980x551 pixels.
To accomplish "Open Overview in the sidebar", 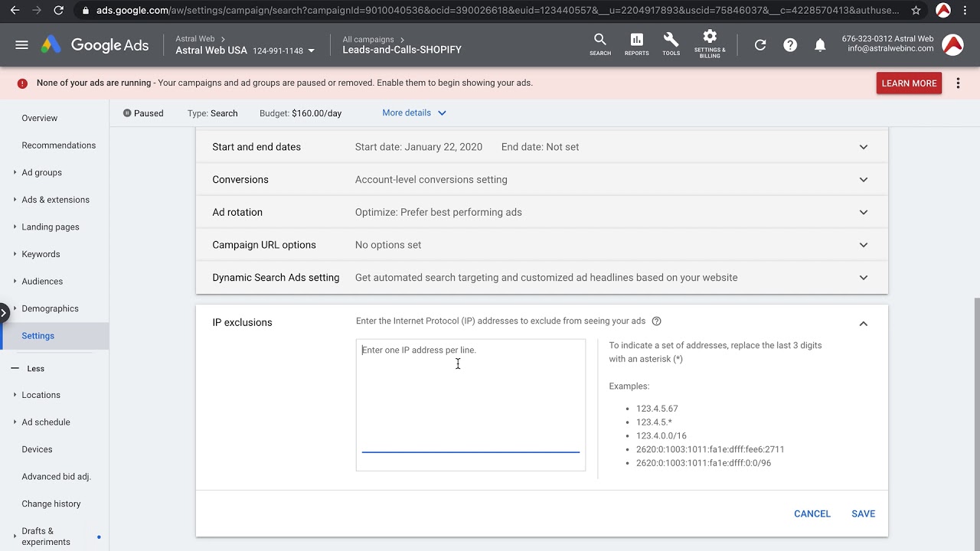I will click(40, 119).
